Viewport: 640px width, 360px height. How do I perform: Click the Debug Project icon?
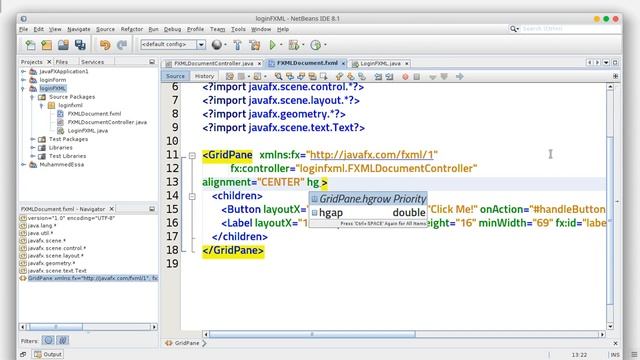tap(293, 44)
